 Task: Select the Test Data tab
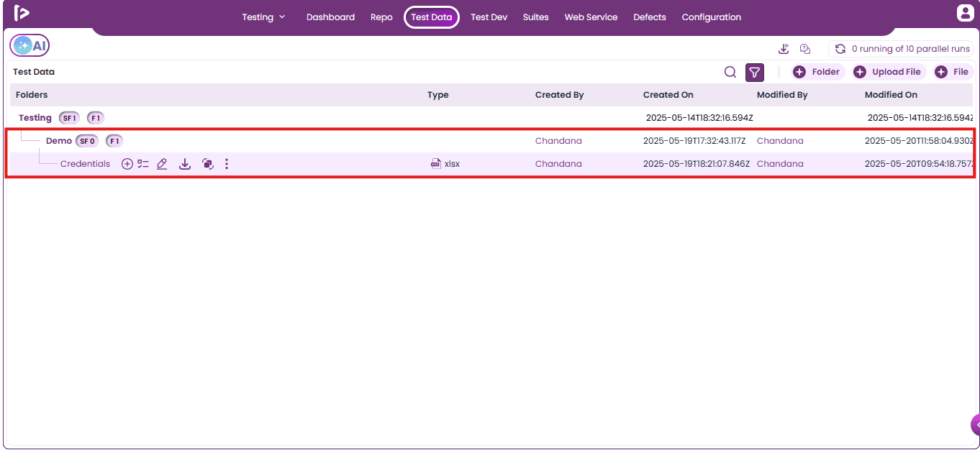(432, 17)
